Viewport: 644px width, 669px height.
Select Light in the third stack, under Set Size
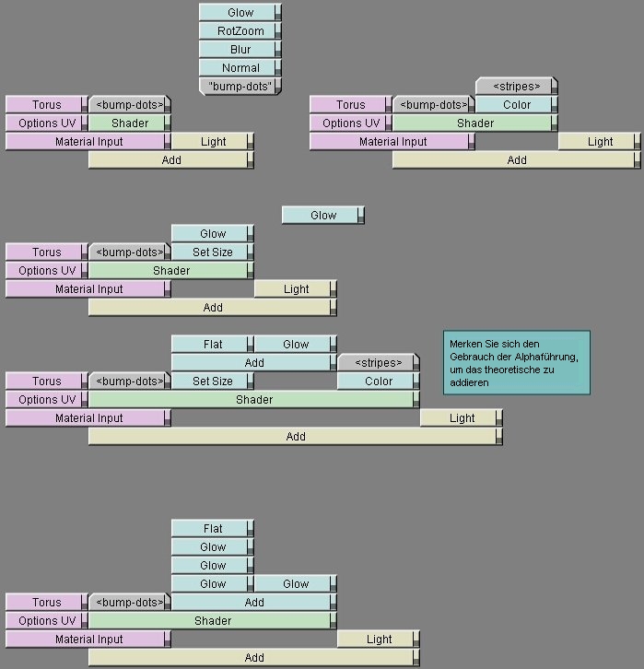pyautogui.click(x=296, y=288)
